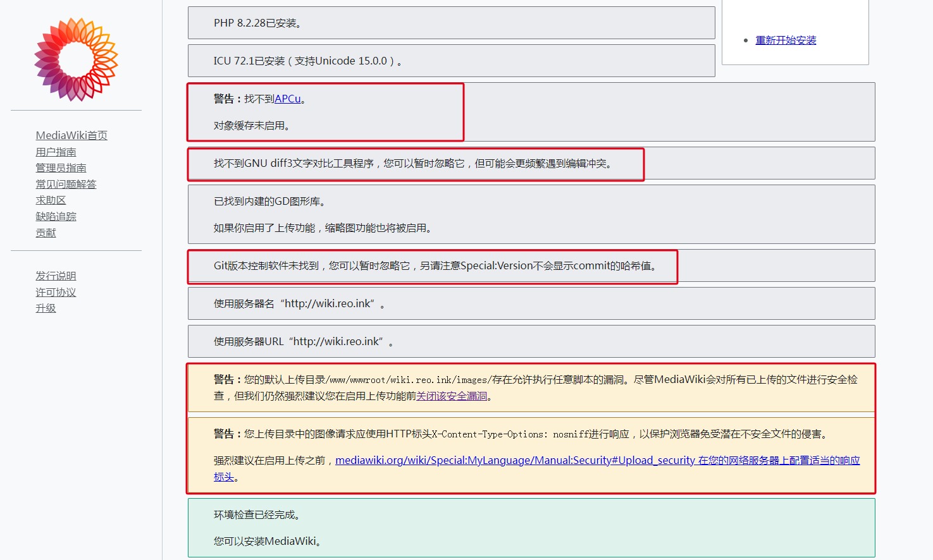
Task: Open the 缺陷追踪 page
Action: tap(56, 216)
